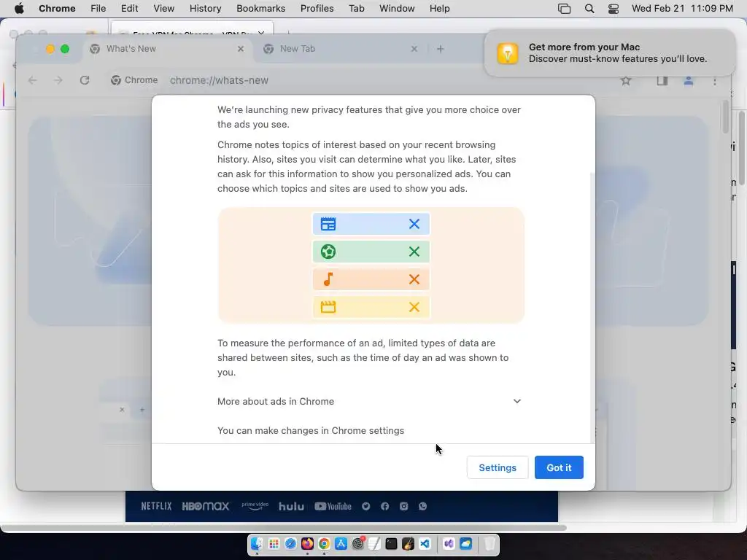This screenshot has height=560, width=747.
Task: Open the Weather app from the Dock
Action: click(465, 543)
